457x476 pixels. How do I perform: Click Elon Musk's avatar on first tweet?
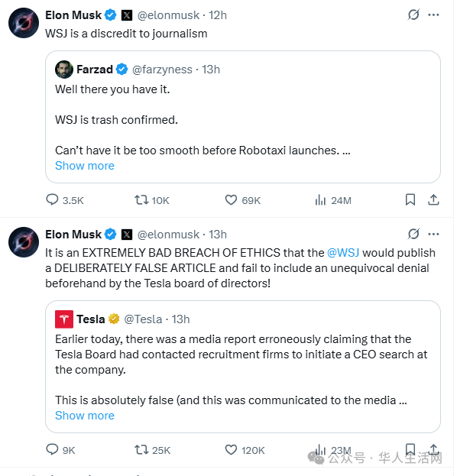(24, 23)
